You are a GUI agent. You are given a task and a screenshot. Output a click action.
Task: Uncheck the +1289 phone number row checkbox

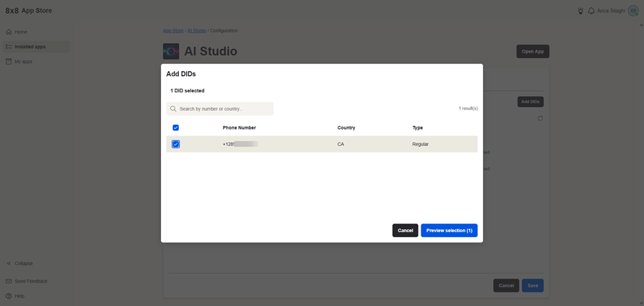(176, 144)
